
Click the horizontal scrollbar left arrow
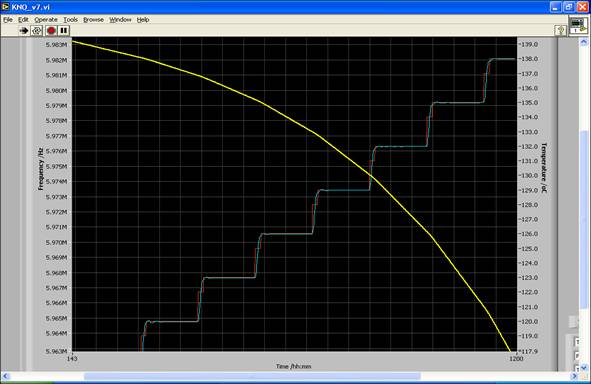pos(5,376)
